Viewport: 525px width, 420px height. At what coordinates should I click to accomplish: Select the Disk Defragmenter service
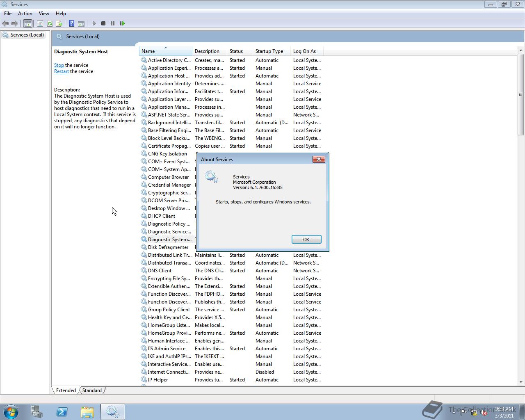point(168,247)
